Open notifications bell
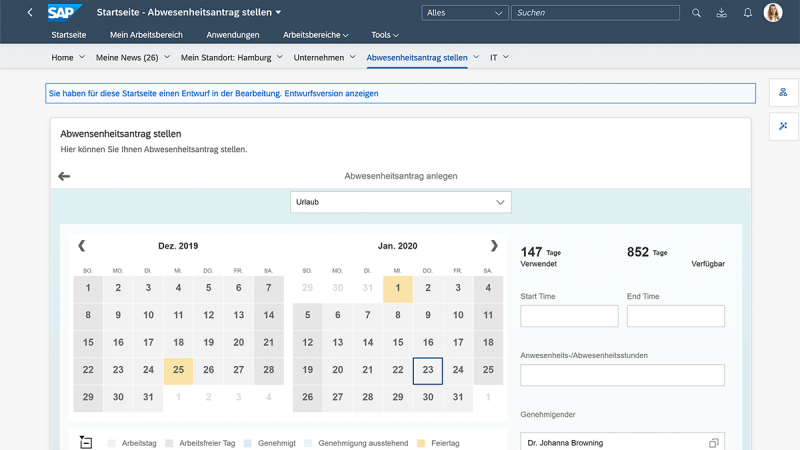Image resolution: width=800 pixels, height=450 pixels. [x=748, y=13]
